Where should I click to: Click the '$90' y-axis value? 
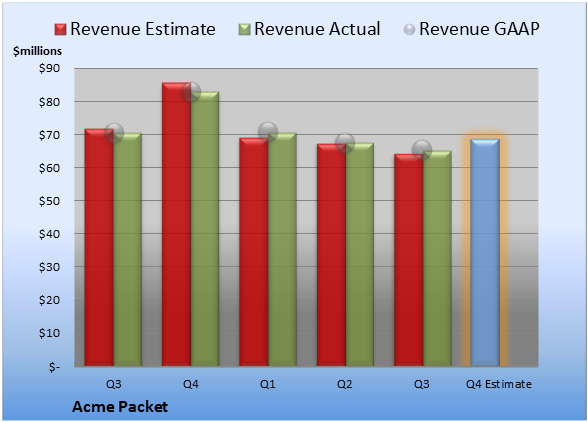pyautogui.click(x=49, y=69)
